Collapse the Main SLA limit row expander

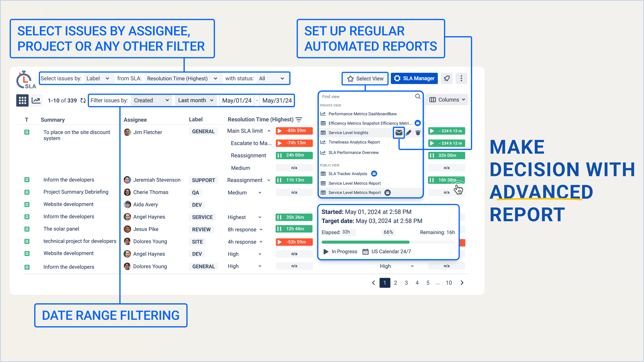coord(269,131)
